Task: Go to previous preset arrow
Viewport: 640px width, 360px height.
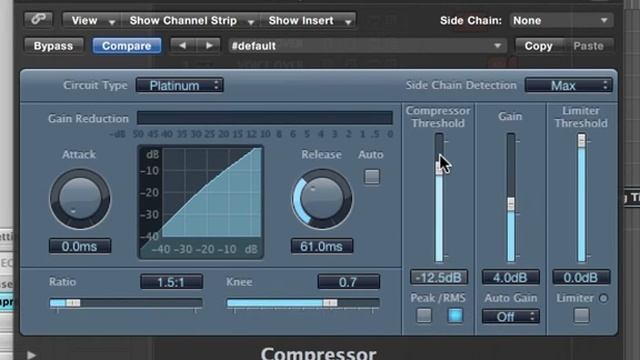Action: 182,45
